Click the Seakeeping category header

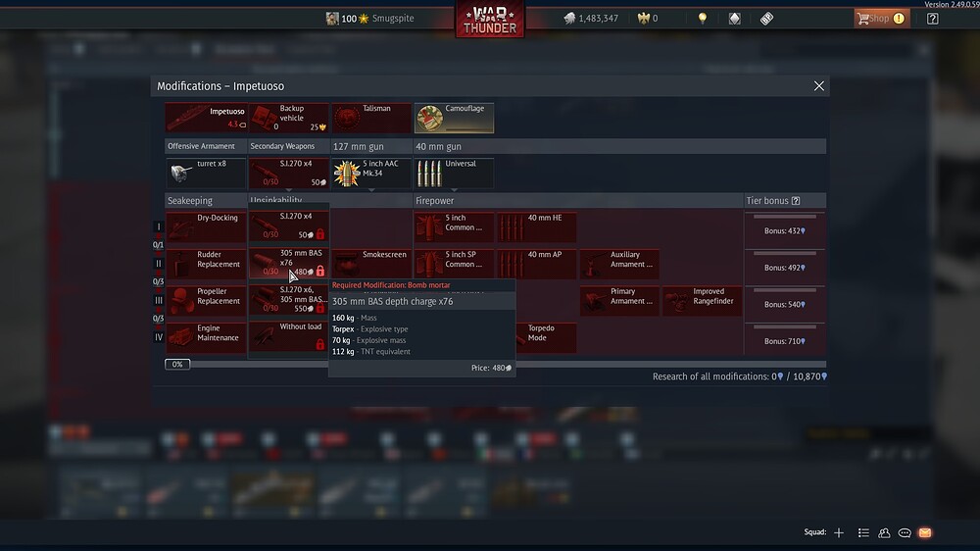tap(206, 201)
